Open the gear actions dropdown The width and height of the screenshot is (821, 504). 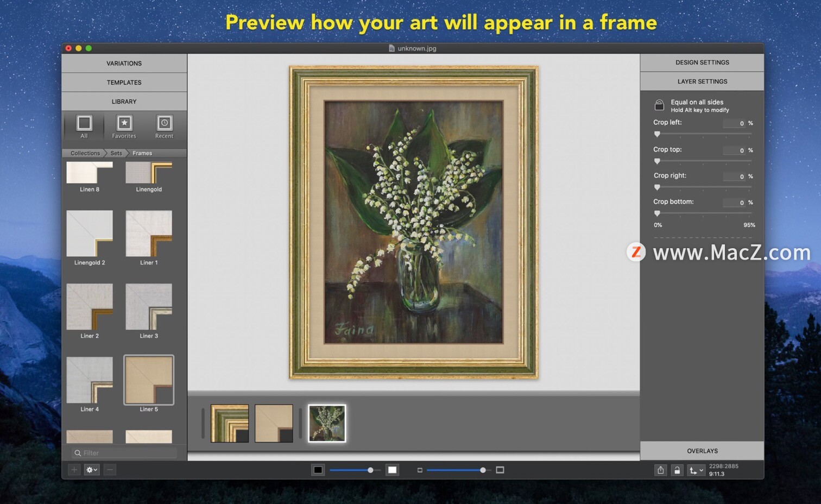[92, 470]
